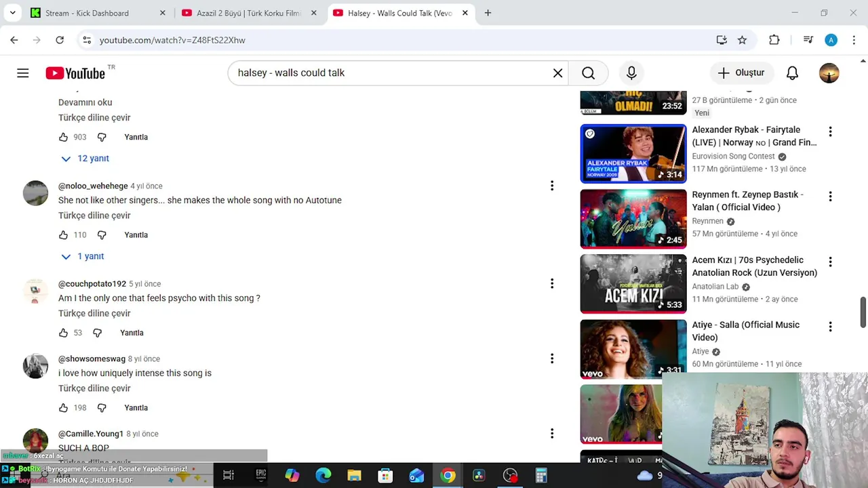Like the @noloo_wehehege comment
Screen dimensions: 868x488
[63, 235]
